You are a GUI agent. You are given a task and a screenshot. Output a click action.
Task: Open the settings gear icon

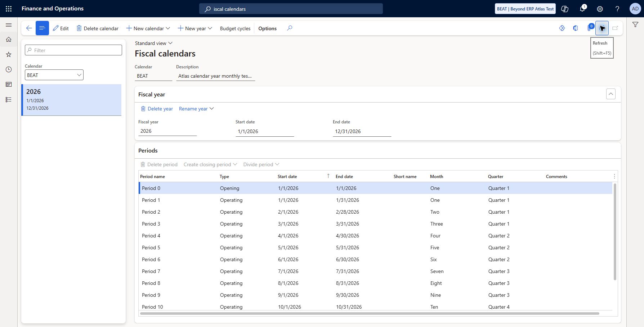[x=600, y=9]
